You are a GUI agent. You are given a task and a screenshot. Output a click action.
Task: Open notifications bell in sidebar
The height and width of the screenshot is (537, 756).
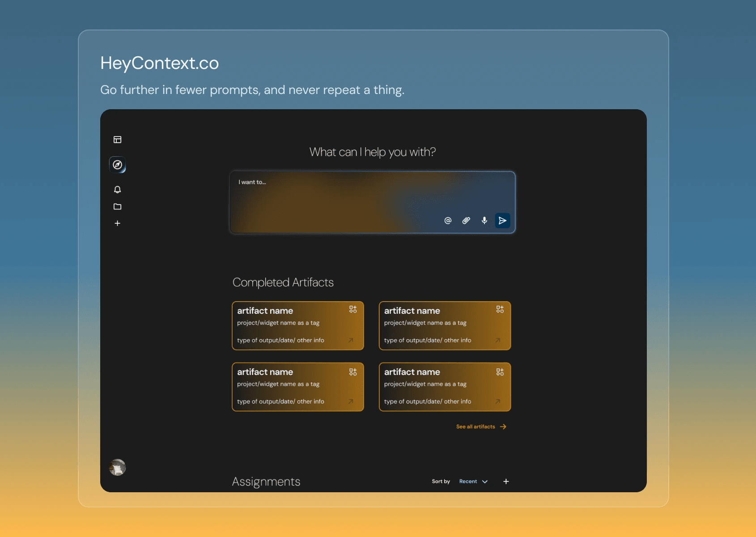coord(117,190)
